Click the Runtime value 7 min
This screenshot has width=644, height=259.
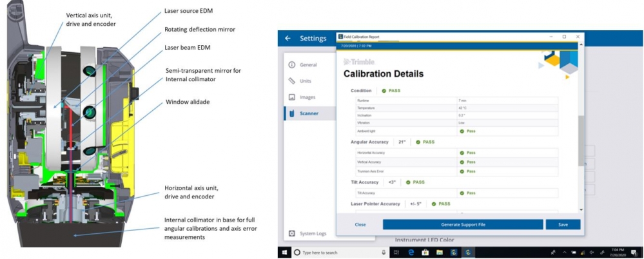coord(462,100)
